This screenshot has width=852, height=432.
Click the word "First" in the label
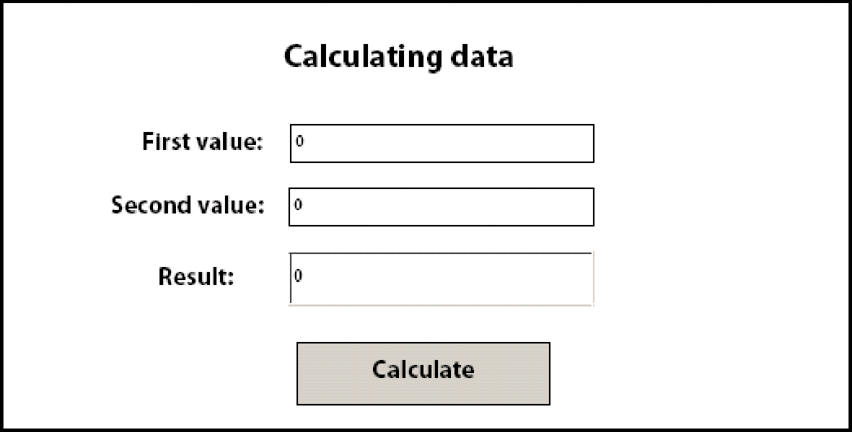point(161,142)
